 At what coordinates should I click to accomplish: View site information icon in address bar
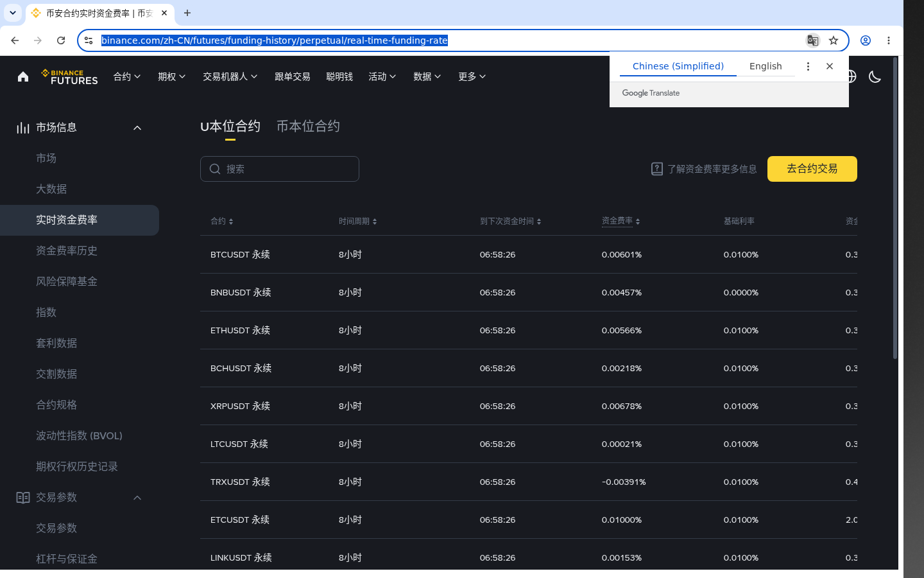tap(89, 40)
